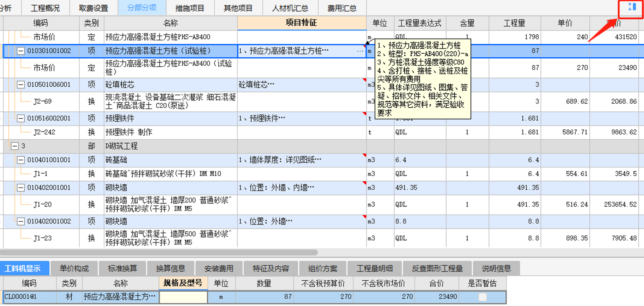
Task: Open the 其他项目 tab
Action: tap(238, 8)
